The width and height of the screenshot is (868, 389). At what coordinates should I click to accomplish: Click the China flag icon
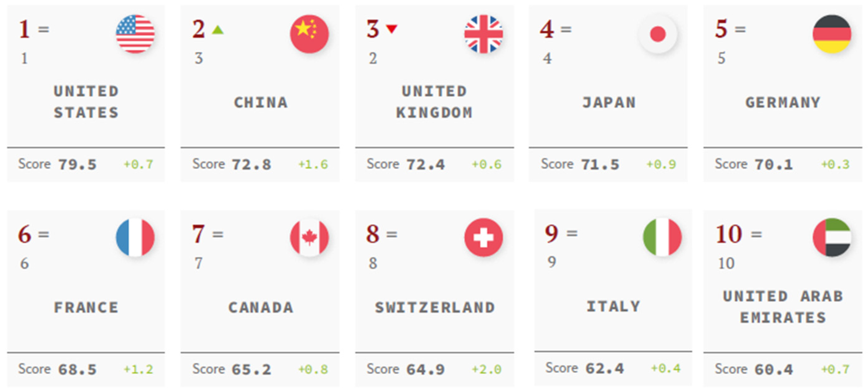[309, 34]
